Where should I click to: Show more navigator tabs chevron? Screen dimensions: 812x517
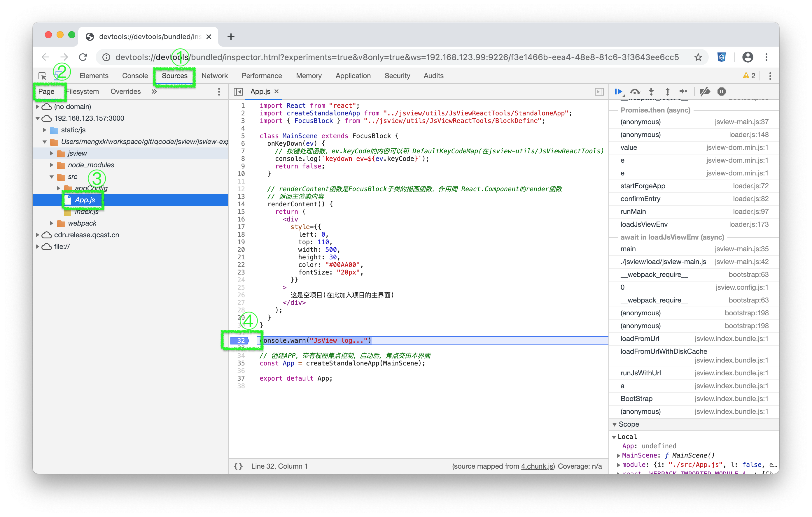click(154, 92)
